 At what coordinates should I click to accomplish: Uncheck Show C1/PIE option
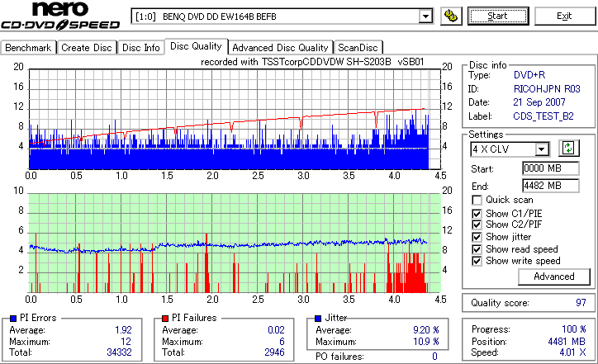[477, 214]
